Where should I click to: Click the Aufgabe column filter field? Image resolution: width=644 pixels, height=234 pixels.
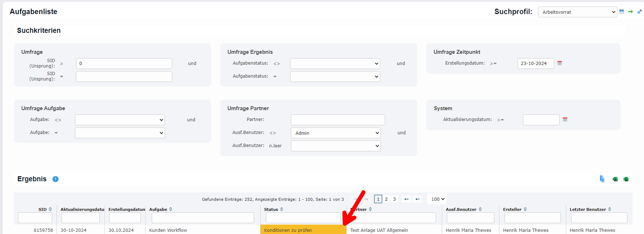coord(203,218)
